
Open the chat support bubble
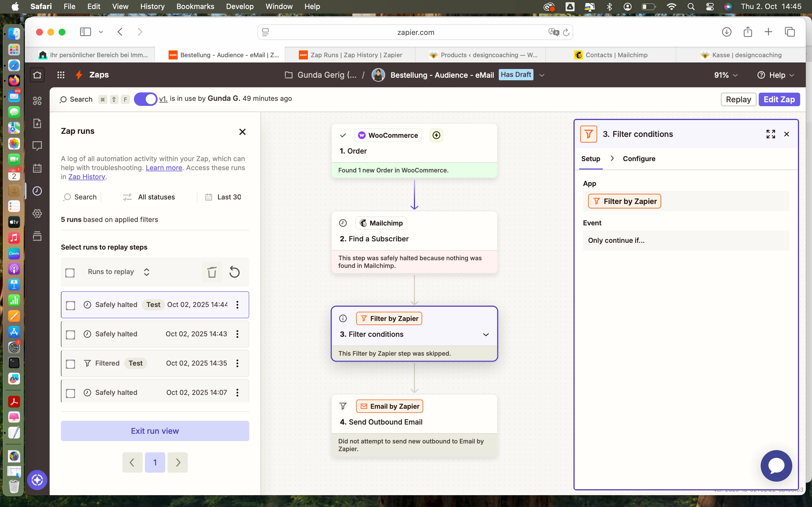tap(776, 466)
